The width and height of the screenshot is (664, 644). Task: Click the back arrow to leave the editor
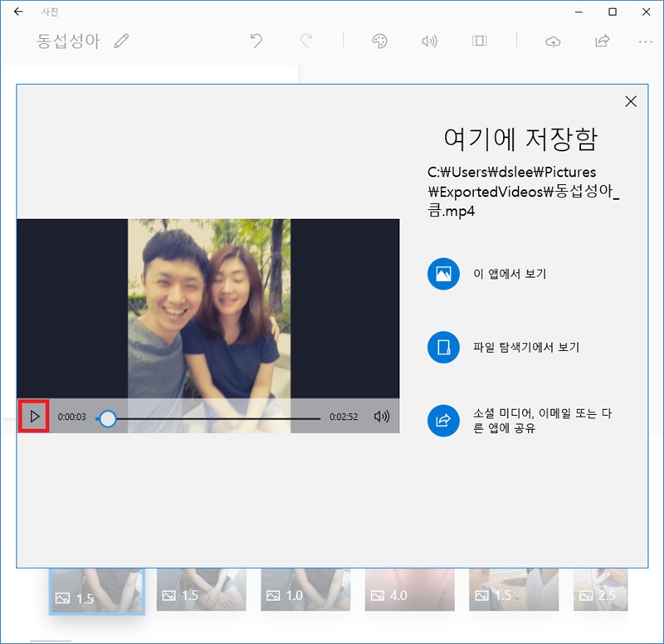tap(17, 12)
